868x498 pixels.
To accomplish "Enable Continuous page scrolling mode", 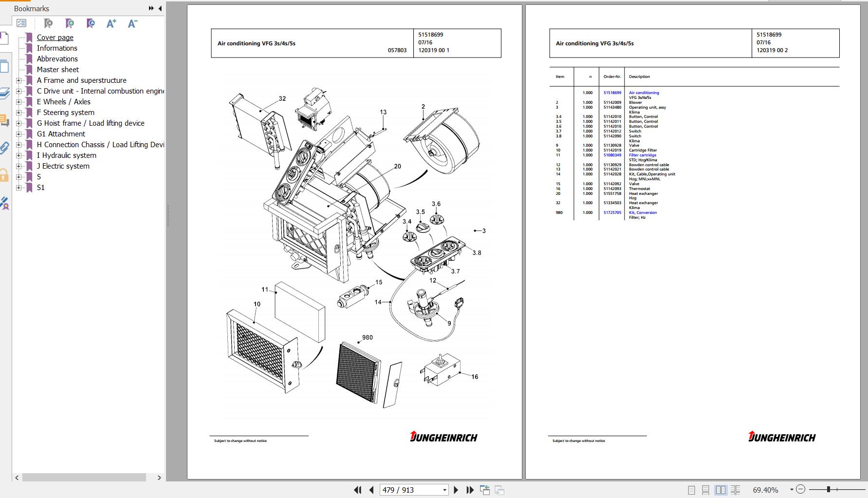I will click(x=706, y=490).
